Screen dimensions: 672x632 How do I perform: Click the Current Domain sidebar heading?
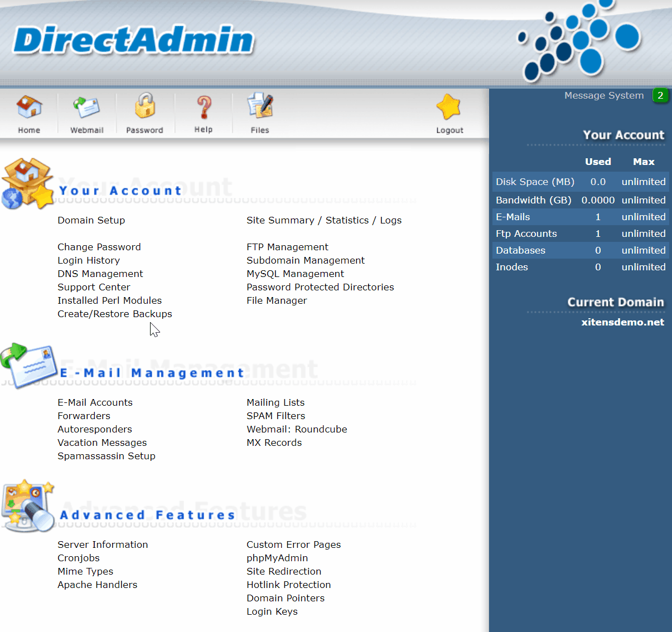pos(616,302)
